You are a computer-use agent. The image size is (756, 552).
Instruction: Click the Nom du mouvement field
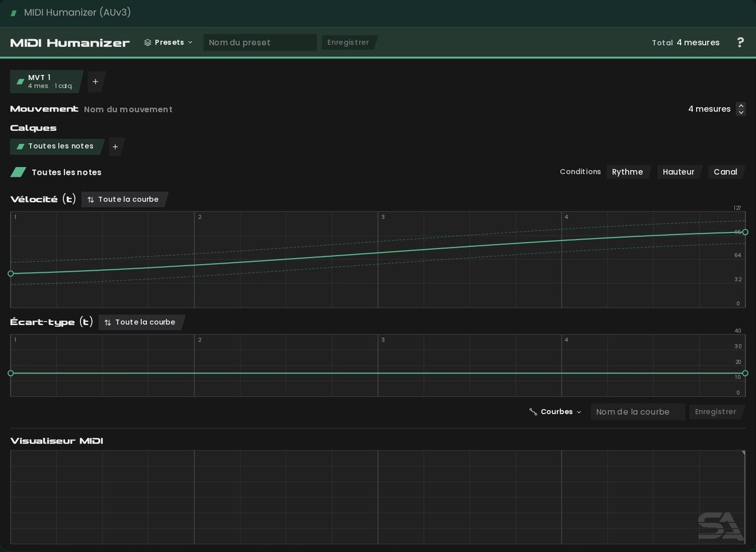click(129, 109)
